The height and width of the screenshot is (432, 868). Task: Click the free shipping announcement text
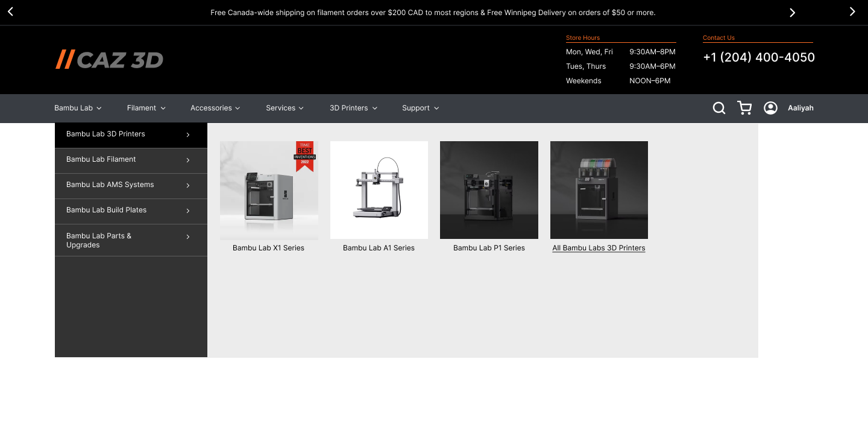(x=433, y=13)
